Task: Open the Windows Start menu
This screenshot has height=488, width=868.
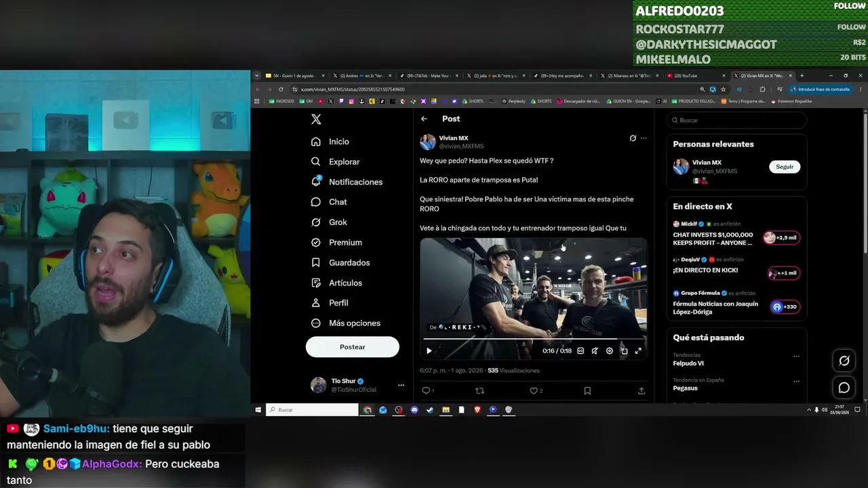Action: tap(258, 410)
